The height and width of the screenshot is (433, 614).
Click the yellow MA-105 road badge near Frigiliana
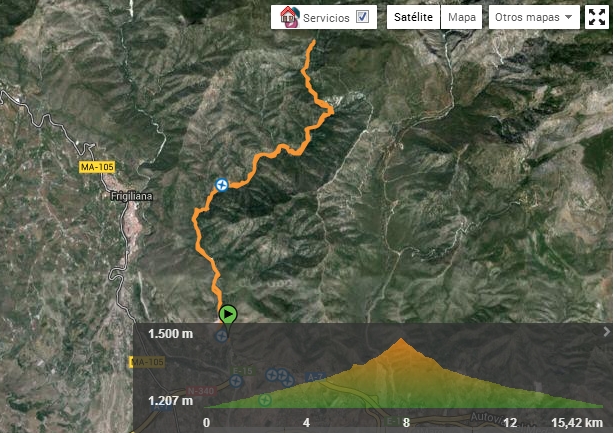click(x=97, y=167)
